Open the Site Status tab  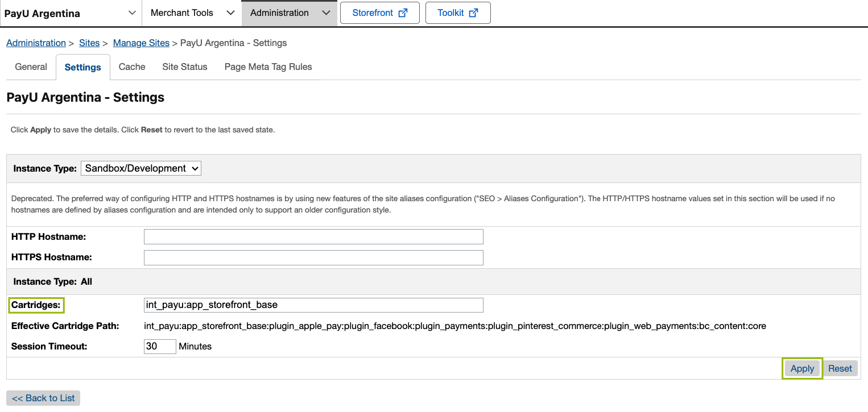click(185, 67)
